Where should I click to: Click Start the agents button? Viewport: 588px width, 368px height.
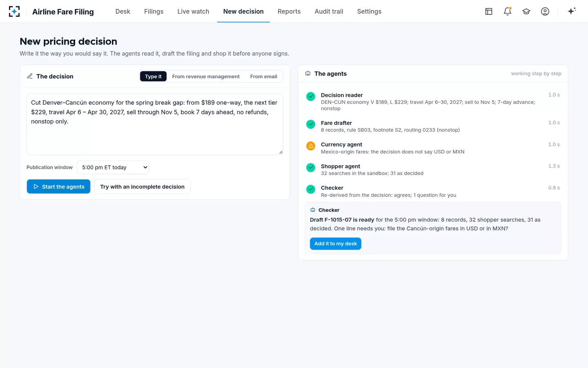pyautogui.click(x=58, y=186)
